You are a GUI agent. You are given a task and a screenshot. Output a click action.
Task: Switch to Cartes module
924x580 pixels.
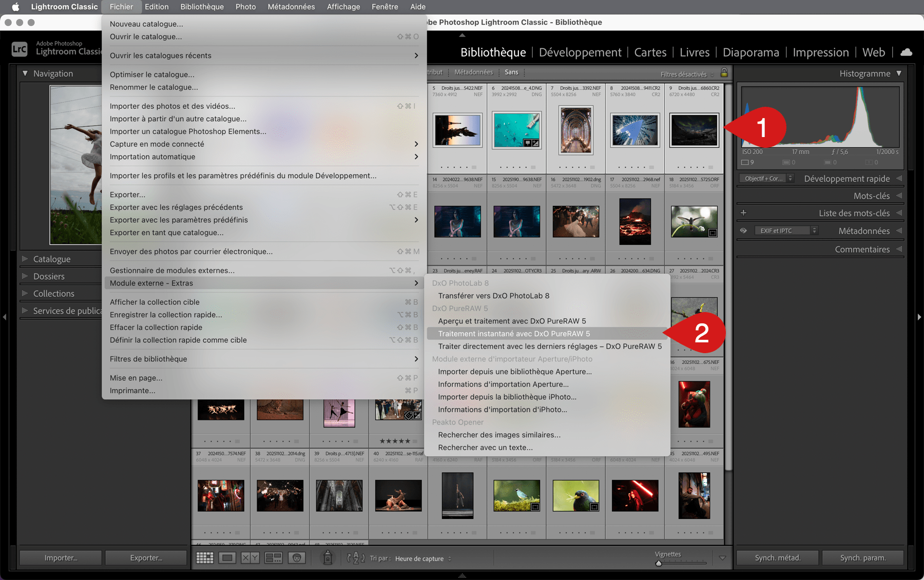click(x=650, y=52)
